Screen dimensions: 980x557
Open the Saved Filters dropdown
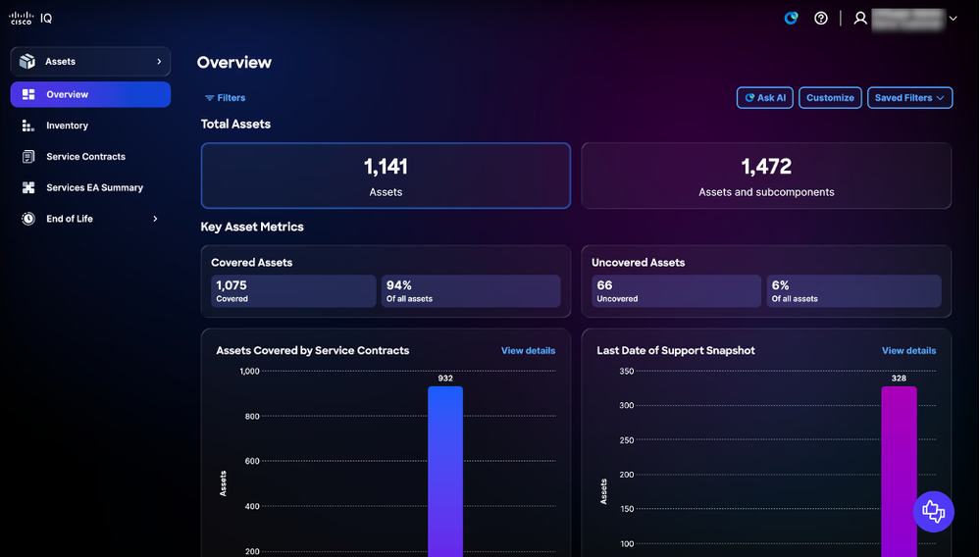coord(909,97)
